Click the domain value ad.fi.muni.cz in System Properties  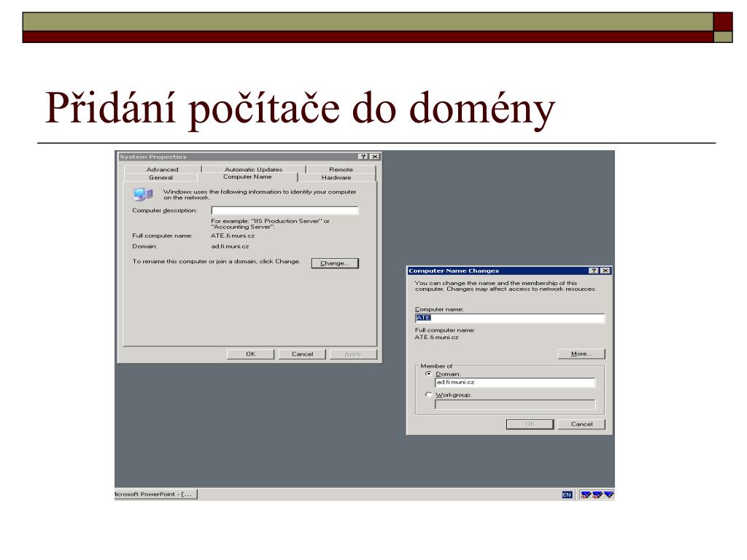click(x=230, y=246)
